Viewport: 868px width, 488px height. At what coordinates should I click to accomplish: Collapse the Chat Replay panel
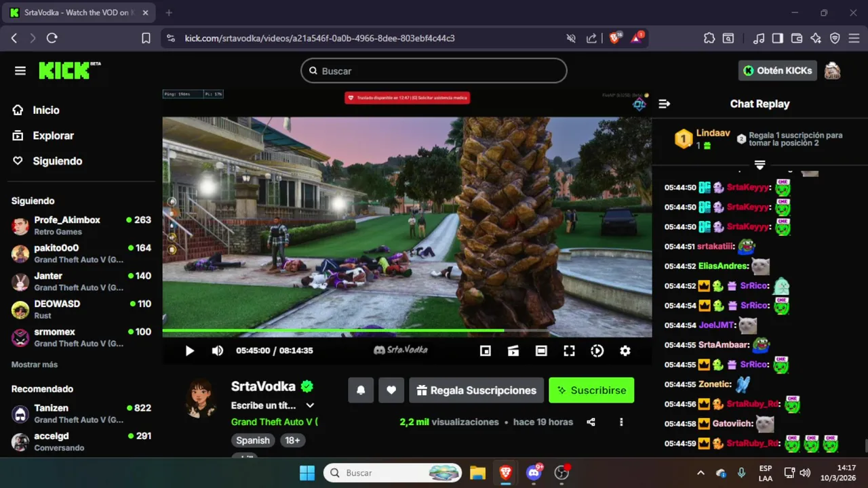coord(665,104)
